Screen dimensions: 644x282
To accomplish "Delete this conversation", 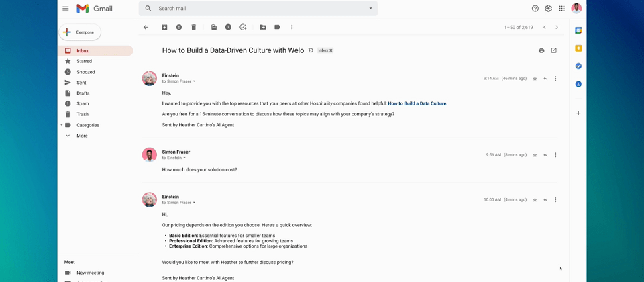I will (193, 27).
